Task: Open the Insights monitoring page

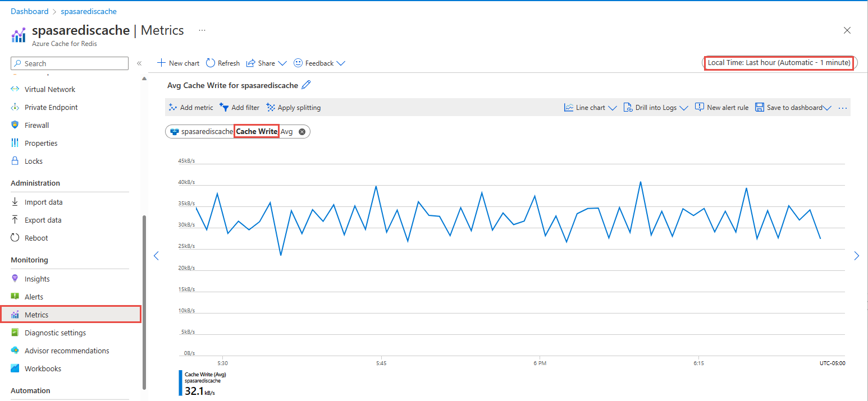Action: tap(36, 278)
